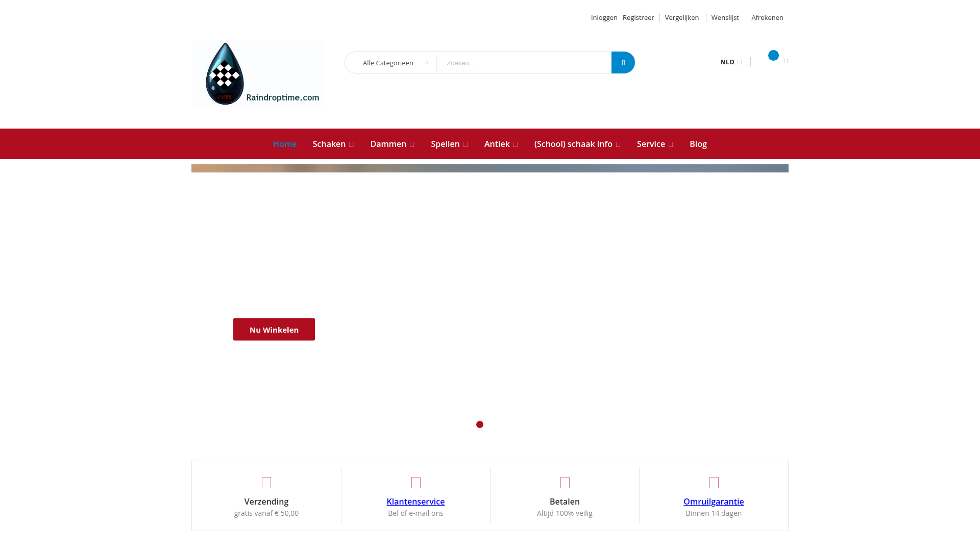Click the Raindroptime.com logo
Image resolution: width=980 pixels, height=551 pixels.
257,73
